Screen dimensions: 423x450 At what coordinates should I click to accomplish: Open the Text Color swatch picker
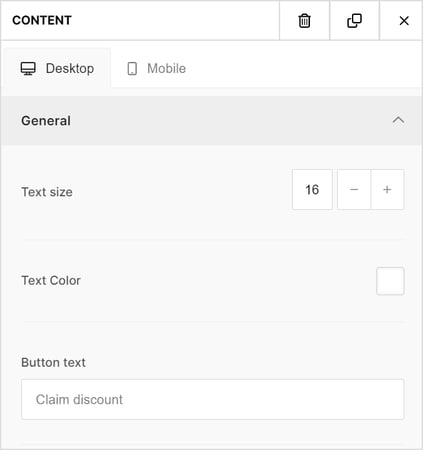390,281
